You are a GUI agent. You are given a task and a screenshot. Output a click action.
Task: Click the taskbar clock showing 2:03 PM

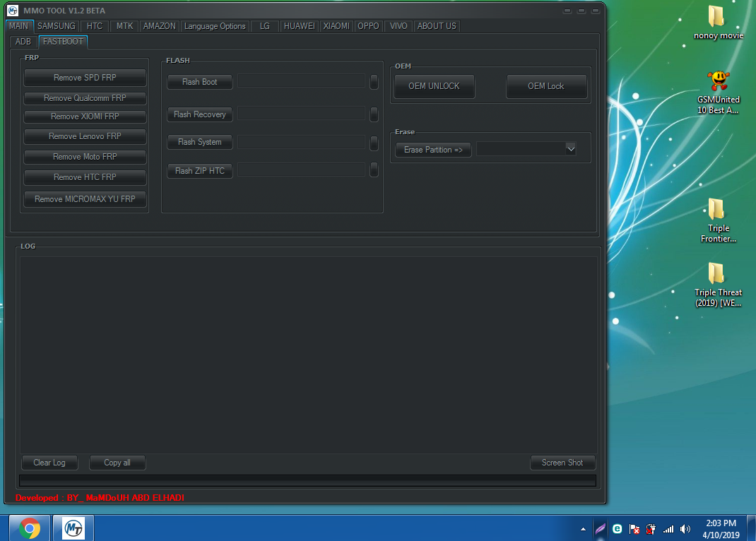pos(721,528)
